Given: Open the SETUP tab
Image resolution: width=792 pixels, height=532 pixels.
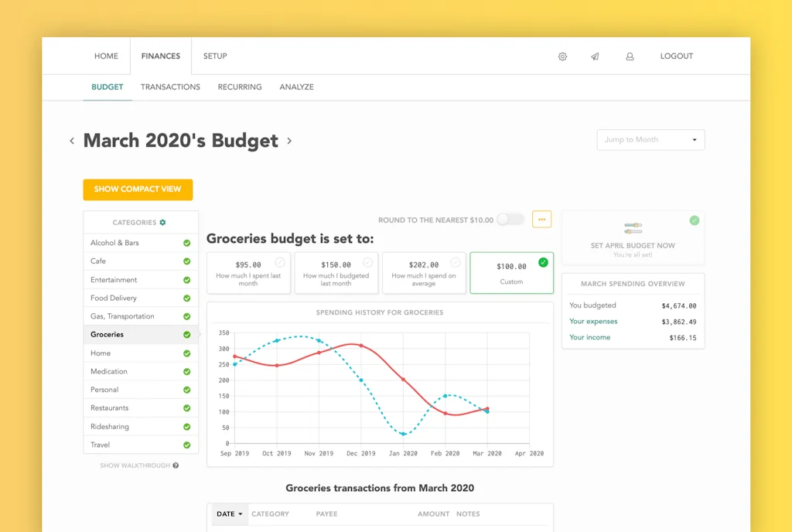Looking at the screenshot, I should coord(215,56).
